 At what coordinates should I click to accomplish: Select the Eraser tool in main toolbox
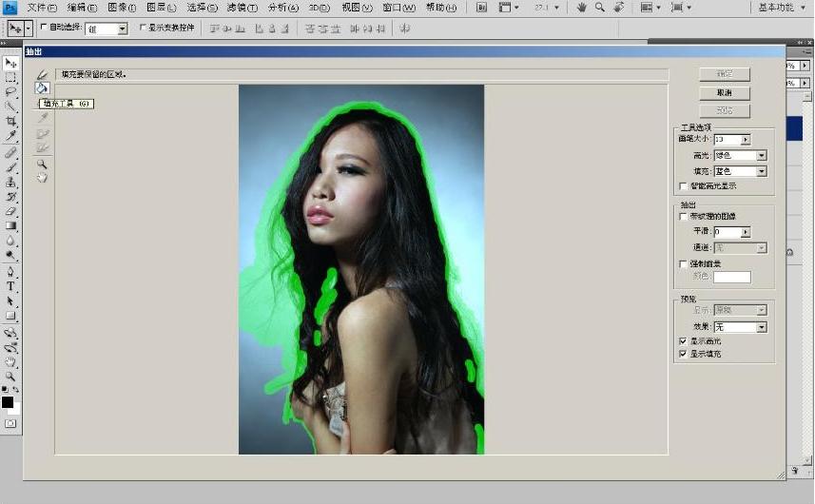pyautogui.click(x=10, y=211)
